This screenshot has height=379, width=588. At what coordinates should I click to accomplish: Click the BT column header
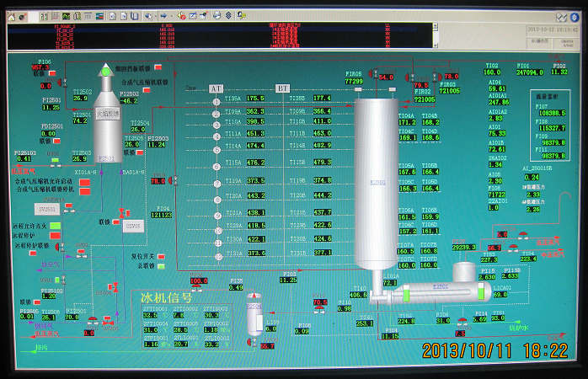(x=283, y=88)
